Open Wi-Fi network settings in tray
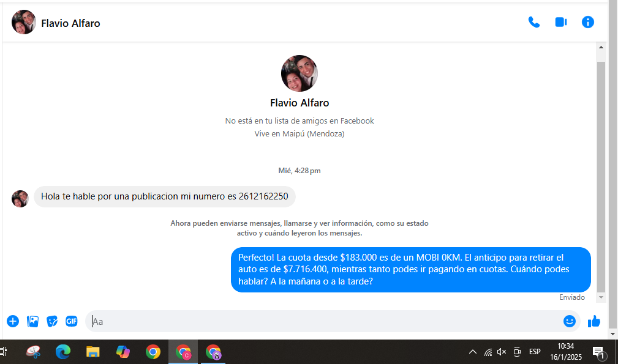The image size is (618, 364). [x=488, y=352]
